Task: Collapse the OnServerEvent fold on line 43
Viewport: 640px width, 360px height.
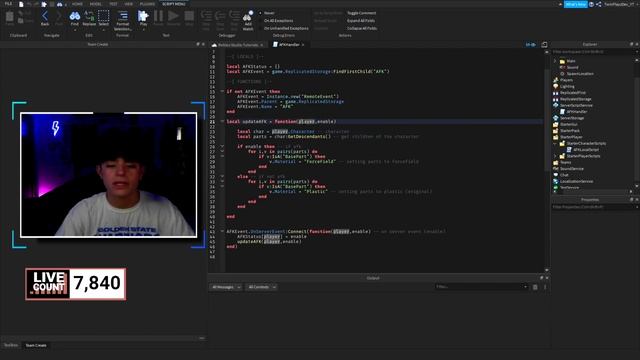Action: 222,231
